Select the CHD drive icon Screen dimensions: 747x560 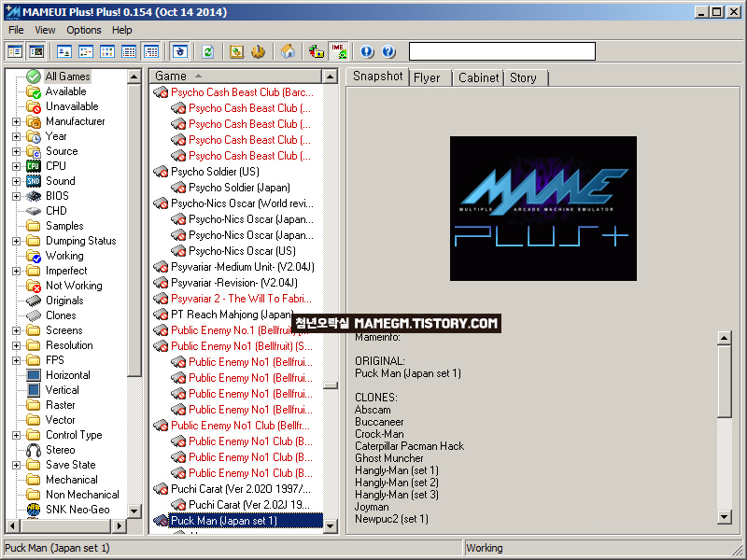click(34, 211)
